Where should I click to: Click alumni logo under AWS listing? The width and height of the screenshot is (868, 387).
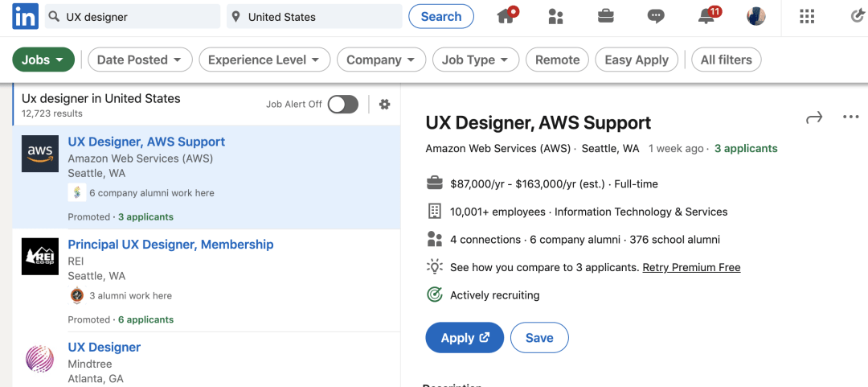click(x=76, y=193)
